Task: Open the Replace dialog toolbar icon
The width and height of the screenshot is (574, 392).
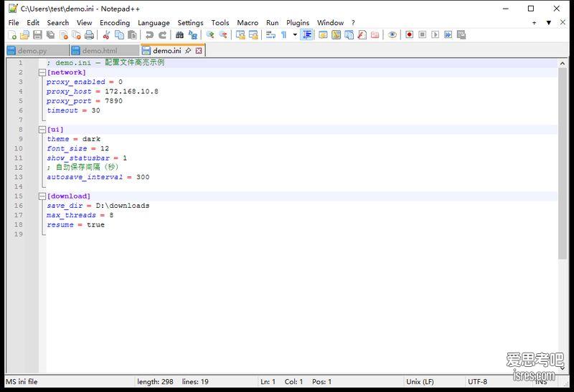Action: point(192,35)
